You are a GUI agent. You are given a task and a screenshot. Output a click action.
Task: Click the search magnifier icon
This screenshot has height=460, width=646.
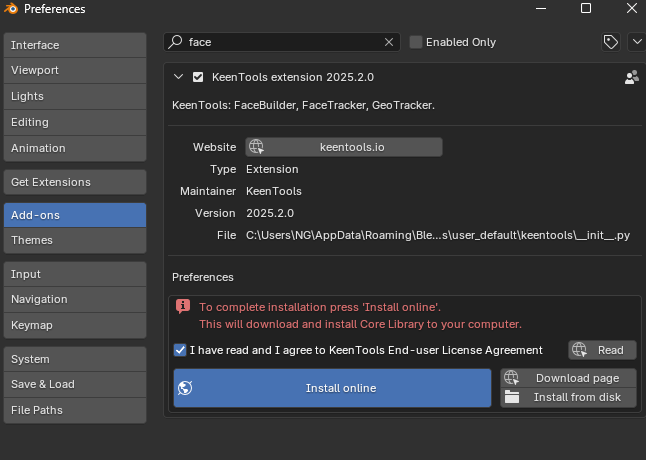[x=176, y=42]
